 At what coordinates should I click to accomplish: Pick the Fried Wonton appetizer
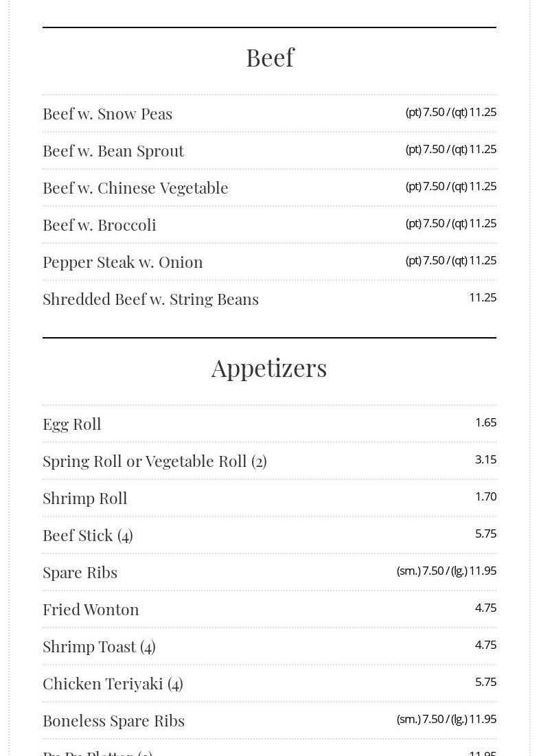(x=91, y=609)
